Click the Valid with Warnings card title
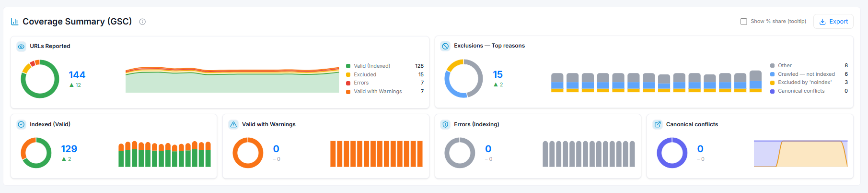Screen dimensions: 868x193 [x=269, y=124]
